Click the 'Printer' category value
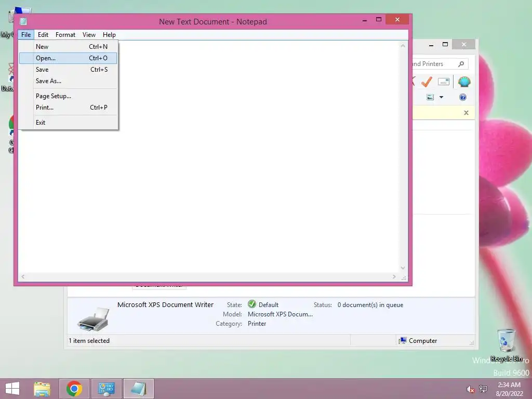This screenshot has height=399, width=532. point(257,324)
